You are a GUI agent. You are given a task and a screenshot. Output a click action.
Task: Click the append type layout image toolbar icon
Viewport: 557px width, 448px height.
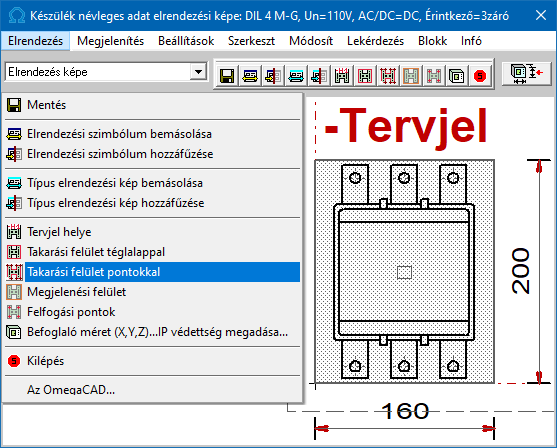pos(319,76)
